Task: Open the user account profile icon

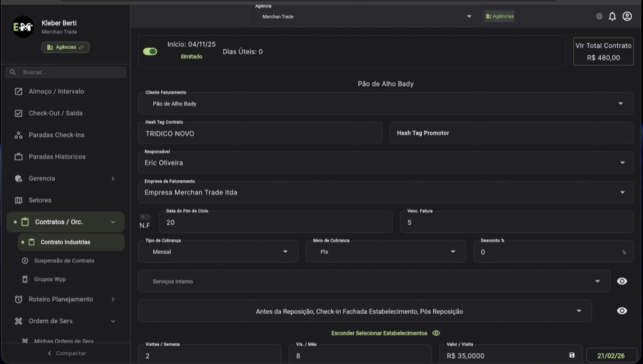Action: [627, 17]
